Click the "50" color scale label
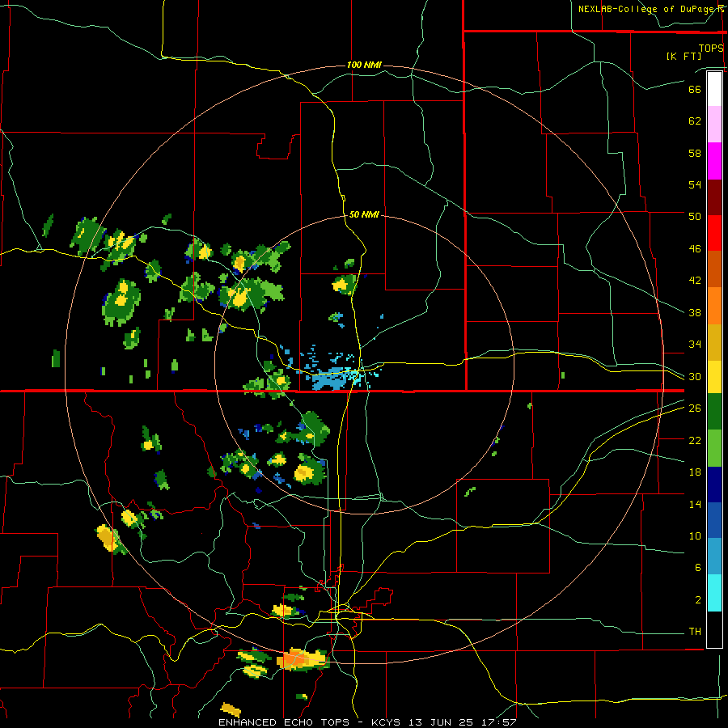 695,216
